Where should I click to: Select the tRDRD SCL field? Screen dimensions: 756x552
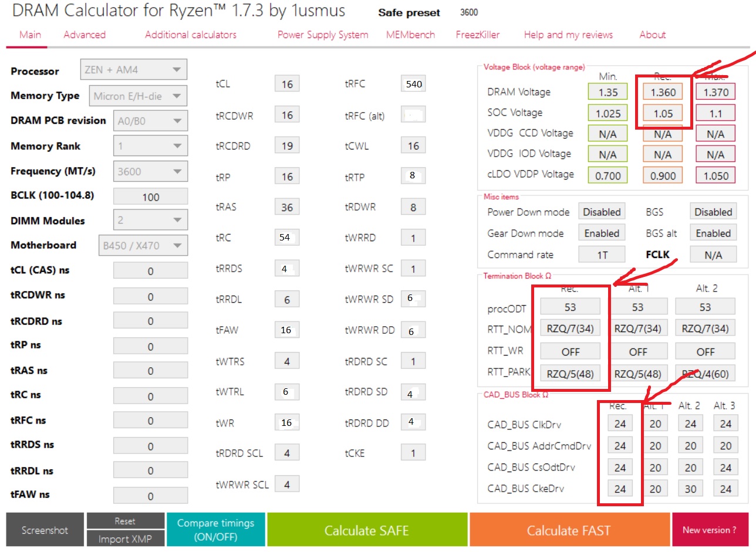pyautogui.click(x=287, y=453)
